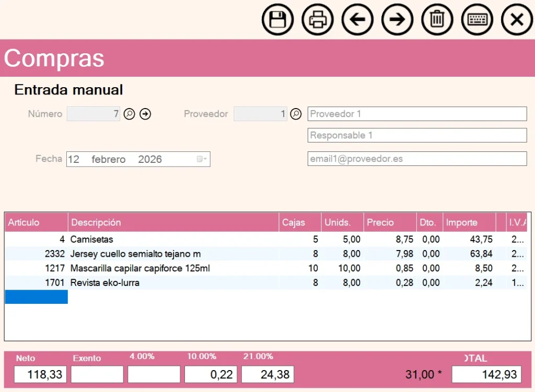Search purchase number with magnifier icon
The width and height of the screenshot is (535, 392).
(x=129, y=114)
